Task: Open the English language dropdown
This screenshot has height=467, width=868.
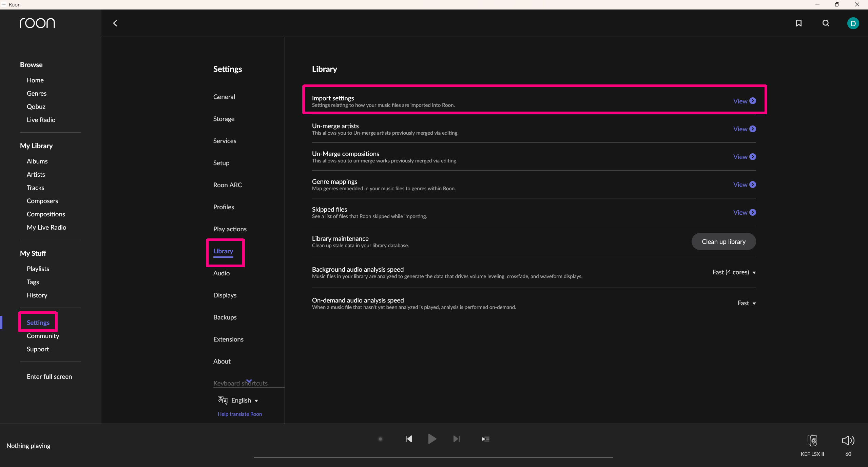Action: pyautogui.click(x=241, y=401)
